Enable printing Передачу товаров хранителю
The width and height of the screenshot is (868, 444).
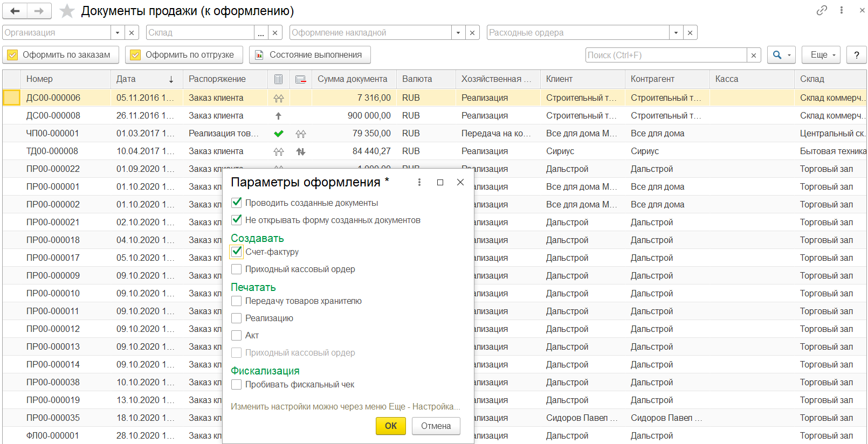pyautogui.click(x=236, y=301)
